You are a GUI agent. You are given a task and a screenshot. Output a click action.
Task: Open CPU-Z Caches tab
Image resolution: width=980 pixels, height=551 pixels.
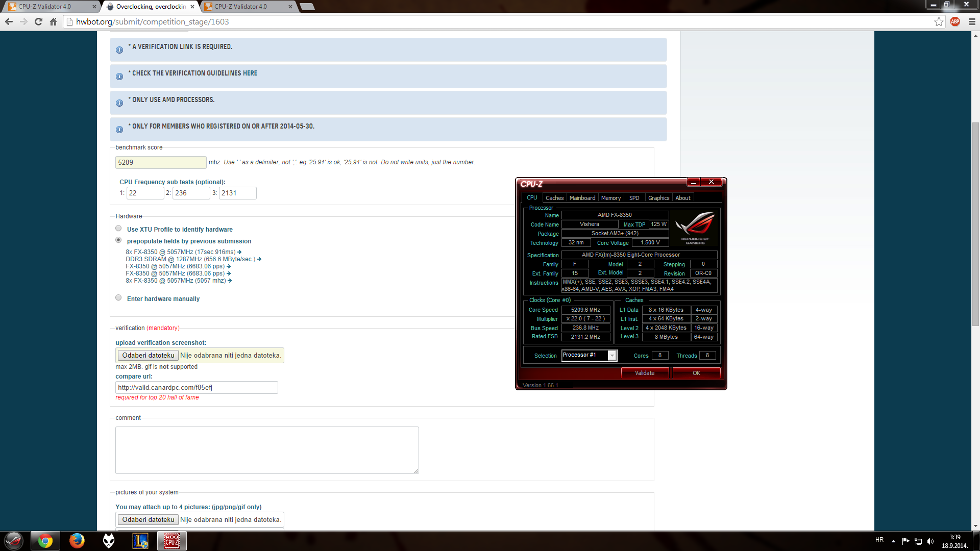[x=555, y=198]
